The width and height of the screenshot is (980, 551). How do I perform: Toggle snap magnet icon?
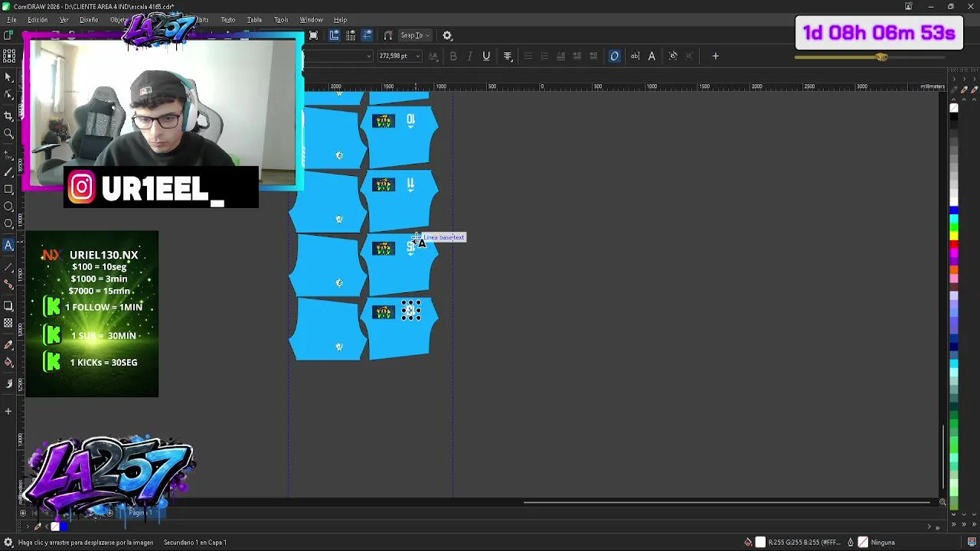(x=388, y=35)
